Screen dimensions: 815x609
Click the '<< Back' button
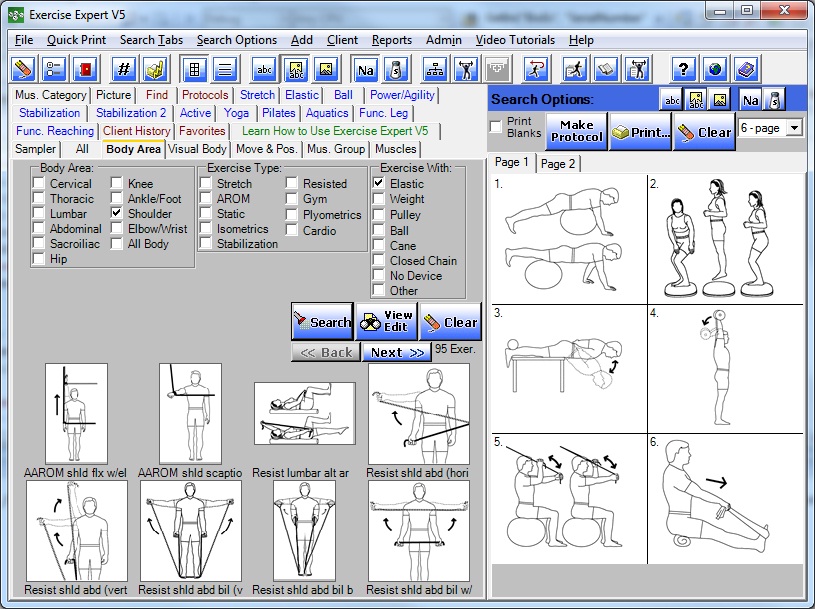(326, 352)
